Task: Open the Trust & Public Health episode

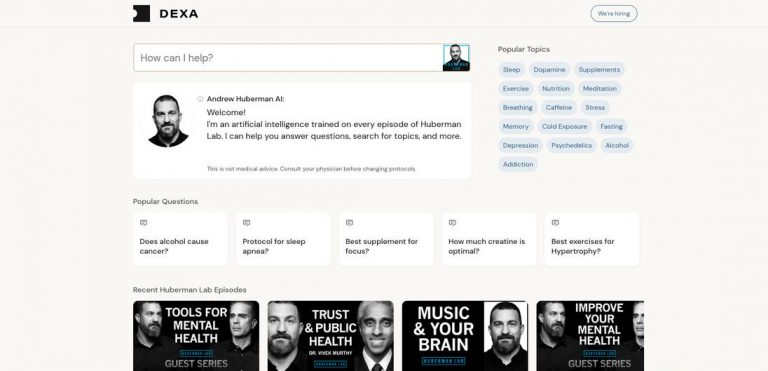Action: tap(331, 336)
